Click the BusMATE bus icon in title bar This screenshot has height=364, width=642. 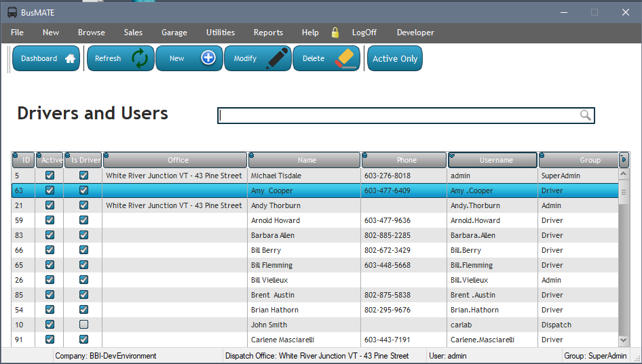coord(12,12)
